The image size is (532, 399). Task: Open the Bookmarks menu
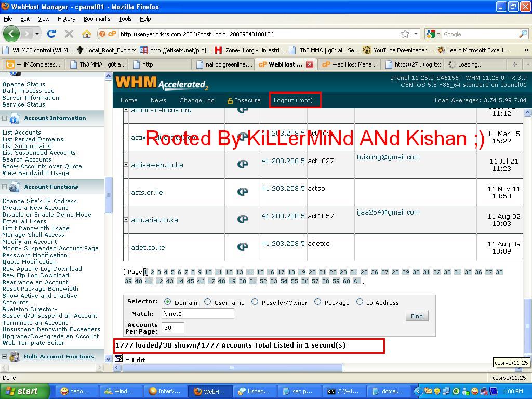coord(97,19)
